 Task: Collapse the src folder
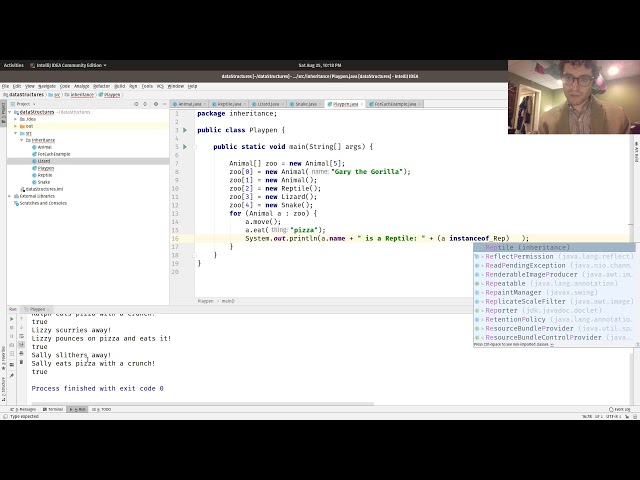click(16, 133)
